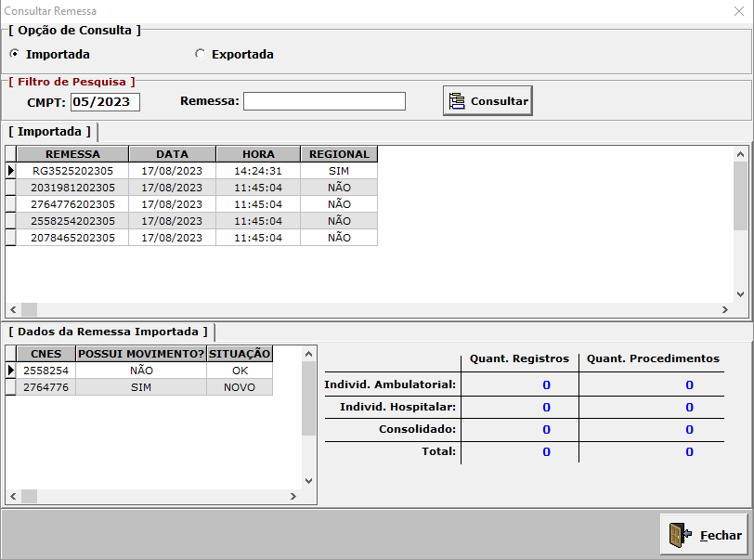Select remessa row RG3525202305
The width and height of the screenshot is (754, 560).
[x=72, y=171]
